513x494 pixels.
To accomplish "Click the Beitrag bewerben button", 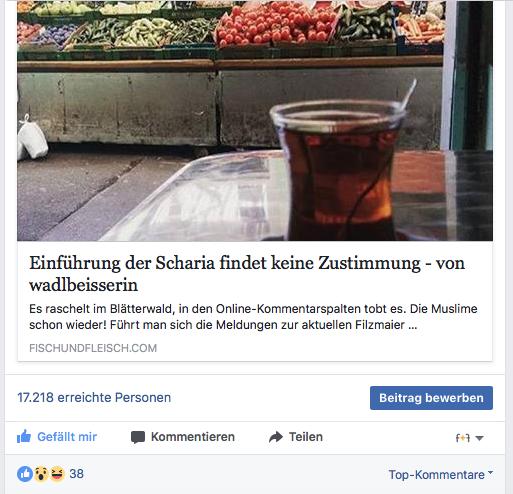I will [x=431, y=398].
